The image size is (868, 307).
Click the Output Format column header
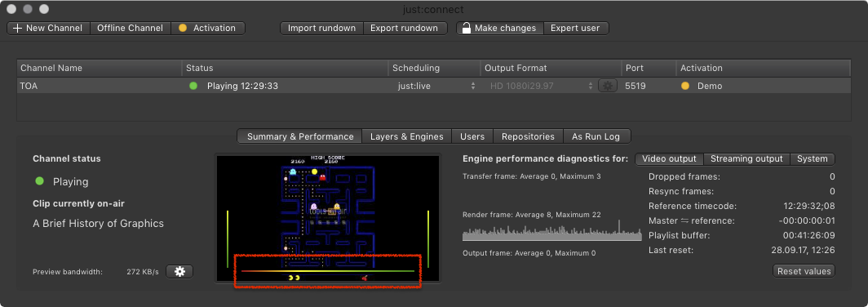tap(551, 68)
